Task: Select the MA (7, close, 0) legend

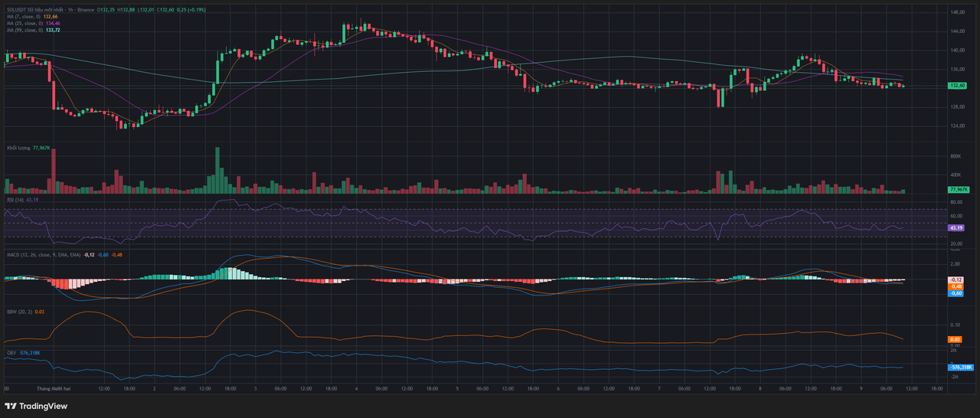Action: [24, 17]
